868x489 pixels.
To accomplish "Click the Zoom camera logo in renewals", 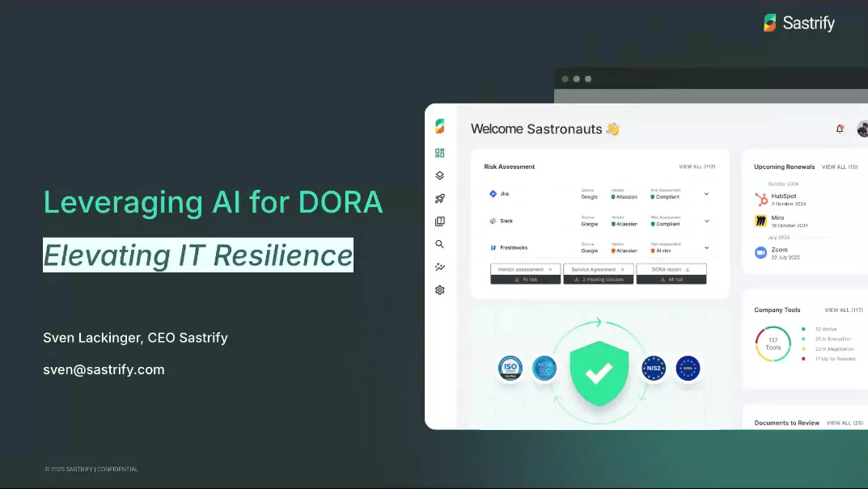I will [761, 253].
